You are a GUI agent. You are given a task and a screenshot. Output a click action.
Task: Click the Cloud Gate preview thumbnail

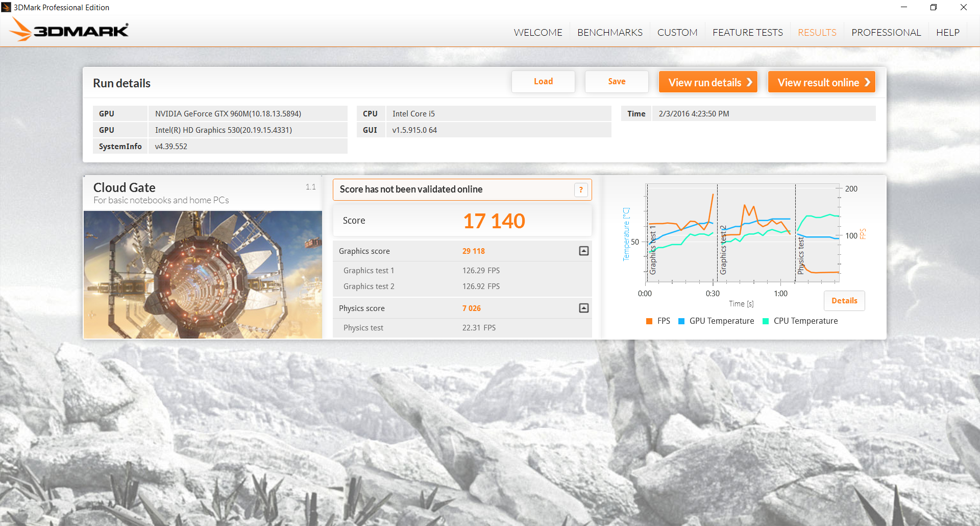click(x=203, y=275)
